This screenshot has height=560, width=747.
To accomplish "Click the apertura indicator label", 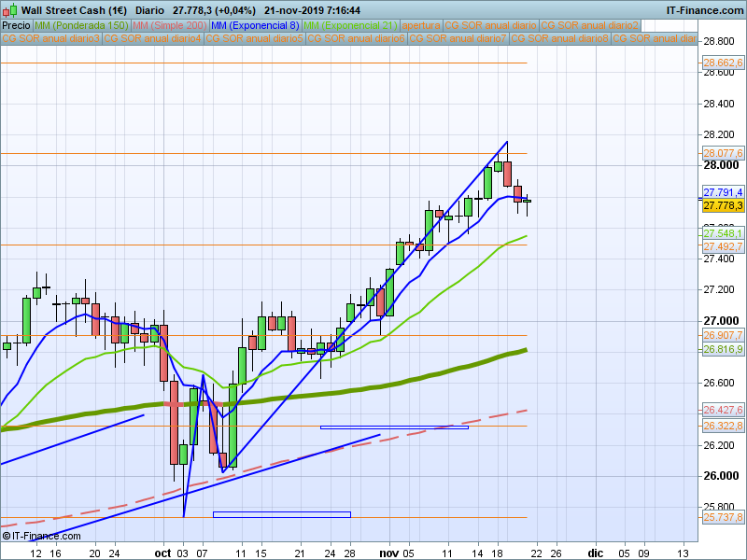I will point(421,26).
